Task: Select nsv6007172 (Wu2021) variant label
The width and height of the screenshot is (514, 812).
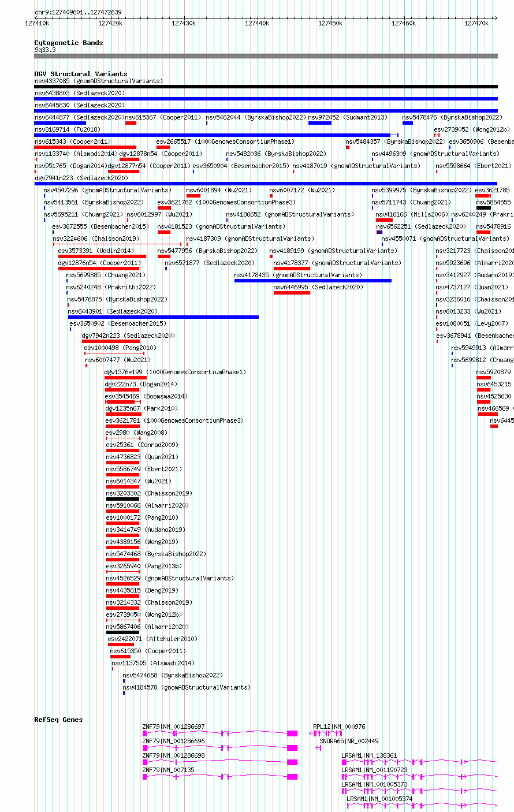Action: tap(302, 190)
